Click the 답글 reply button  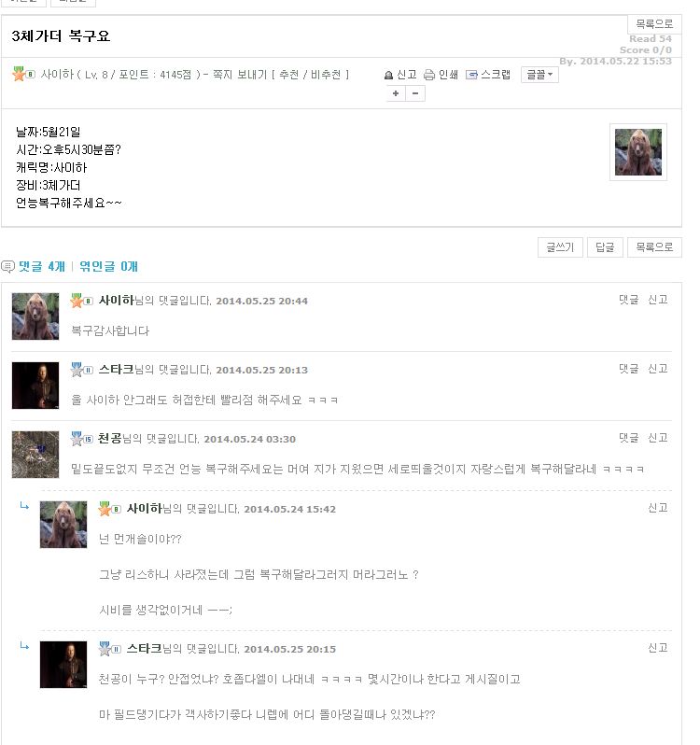[x=605, y=247]
